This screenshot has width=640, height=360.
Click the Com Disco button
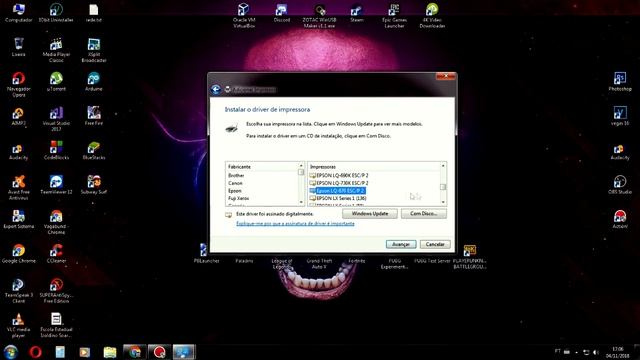[x=424, y=213]
